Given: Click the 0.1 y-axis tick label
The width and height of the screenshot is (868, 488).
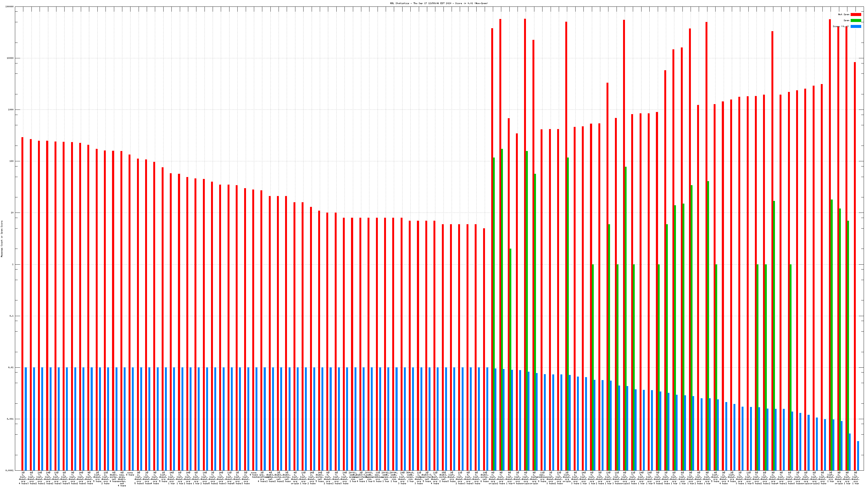Looking at the screenshot, I should pyautogui.click(x=12, y=316).
